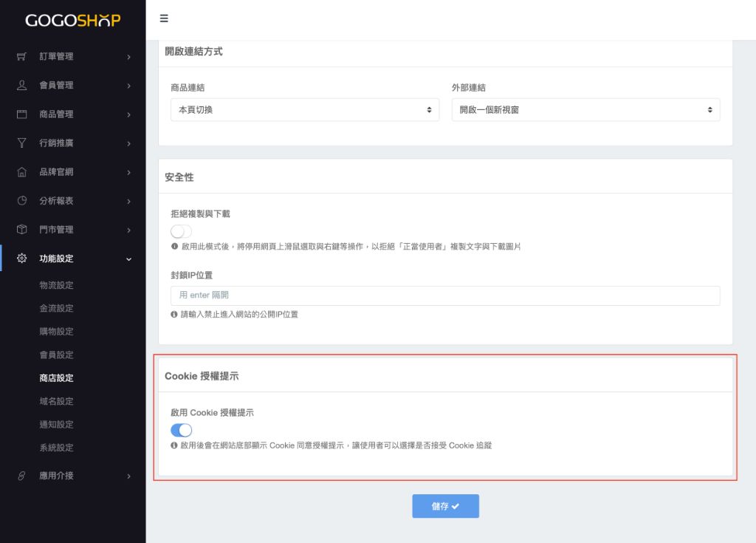Enable the 拒絕複製與下載 toggle
This screenshot has height=543, width=756.
pos(181,231)
